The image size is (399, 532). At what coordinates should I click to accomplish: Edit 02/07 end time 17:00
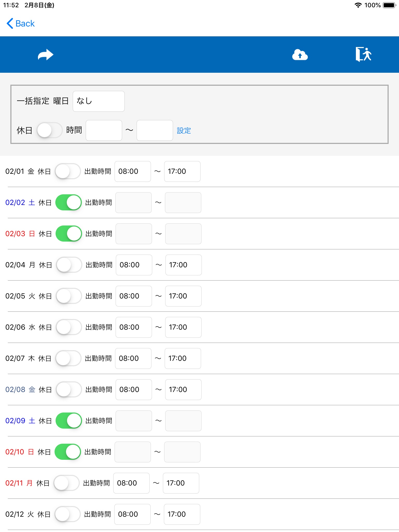click(183, 358)
